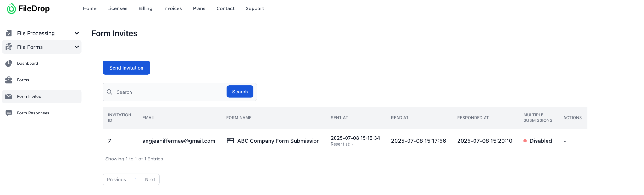The height and width of the screenshot is (195, 644).
Task: Click the Form Responses chat icon
Action: tap(9, 113)
